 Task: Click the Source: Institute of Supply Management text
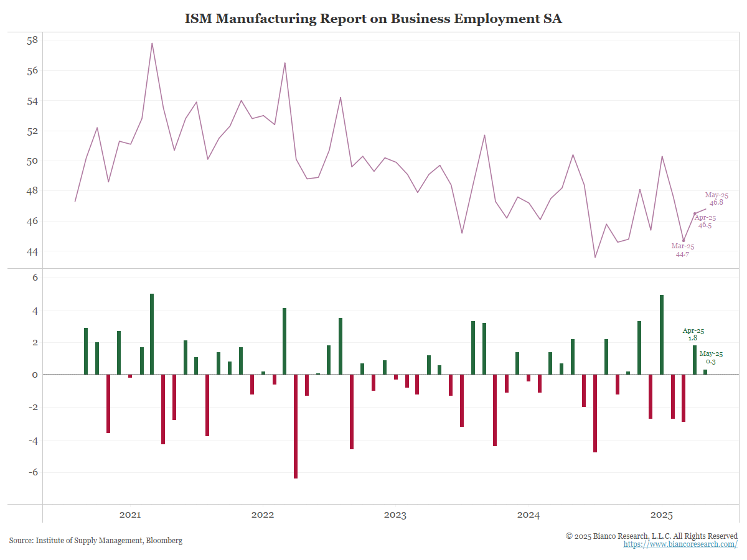(x=96, y=541)
